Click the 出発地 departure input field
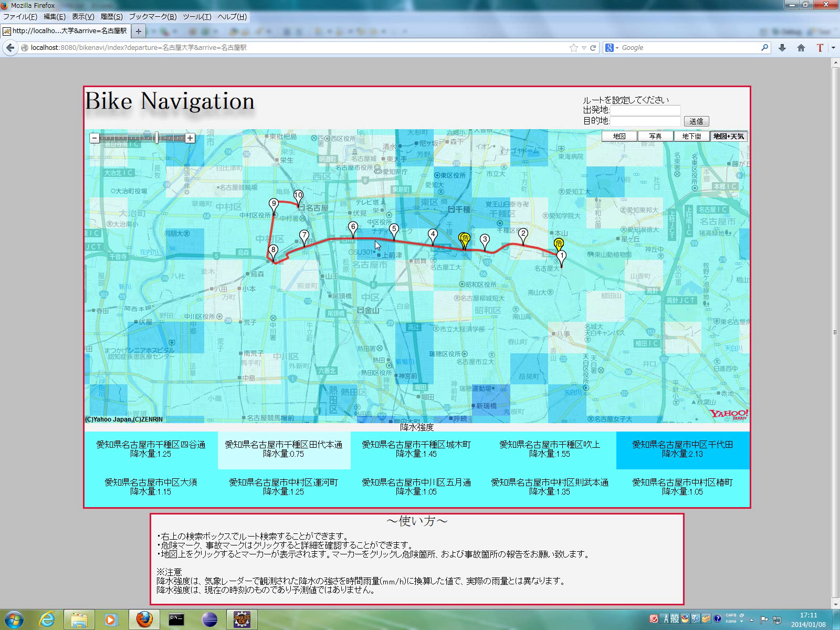This screenshot has height=630, width=840. coord(645,110)
